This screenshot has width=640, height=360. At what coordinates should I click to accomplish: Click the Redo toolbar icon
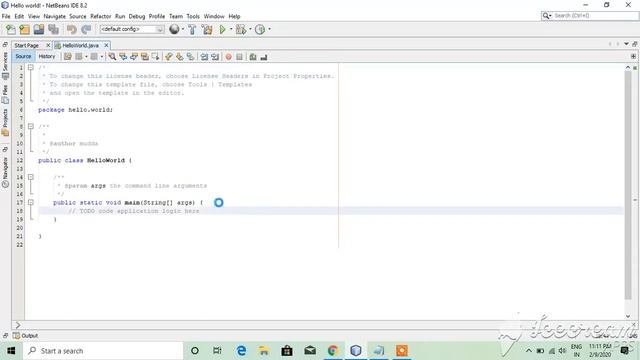[x=86, y=29]
